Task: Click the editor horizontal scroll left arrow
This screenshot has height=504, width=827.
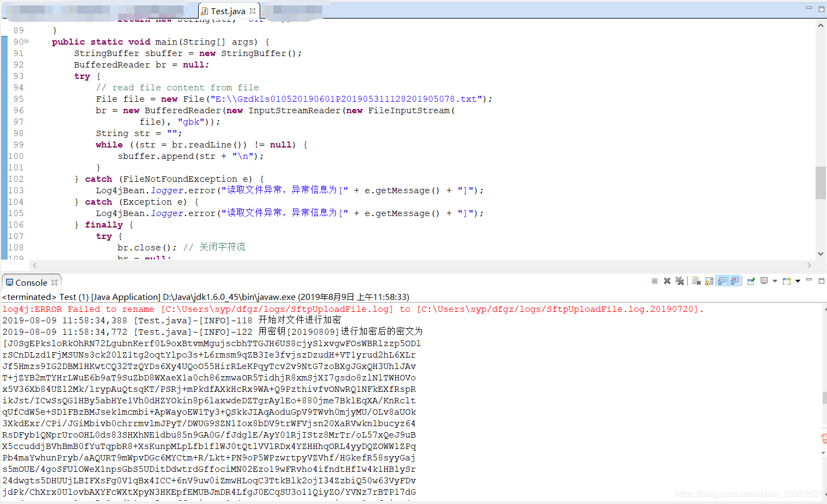Action: [x=35, y=265]
